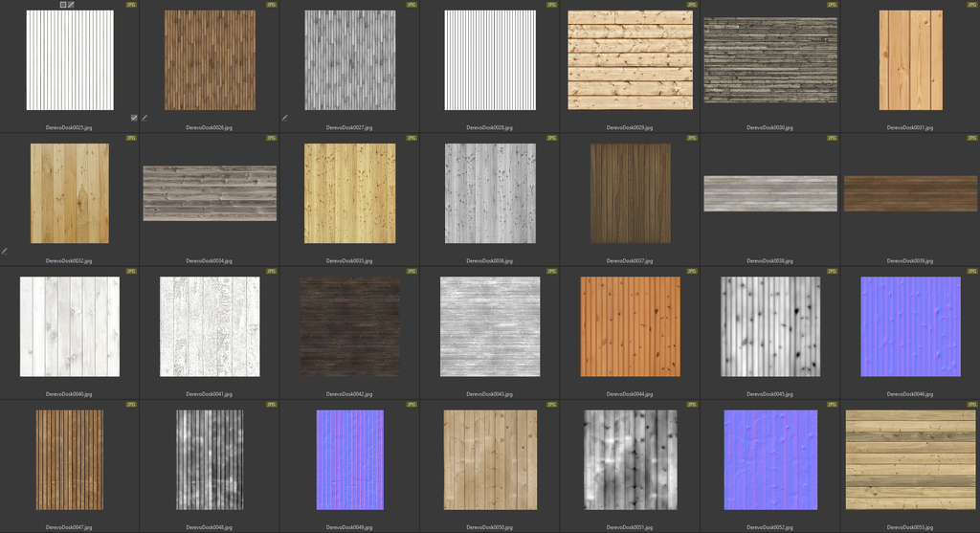Click the pencil icon on DerevoDosk0032.jpg
Viewport: 980px width, 533px height.
(5, 251)
